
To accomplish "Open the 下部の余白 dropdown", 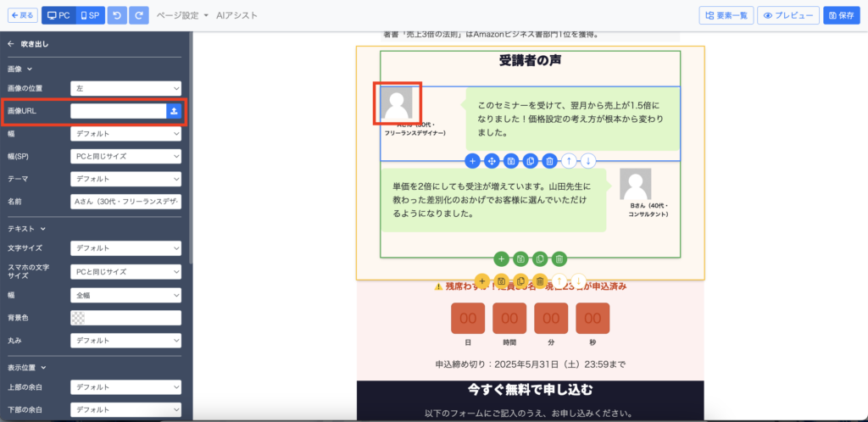I will (x=125, y=410).
